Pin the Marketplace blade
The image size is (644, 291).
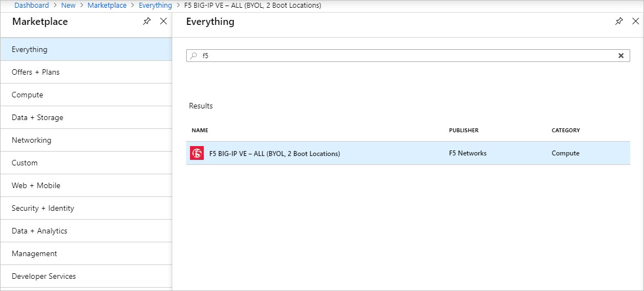[146, 22]
